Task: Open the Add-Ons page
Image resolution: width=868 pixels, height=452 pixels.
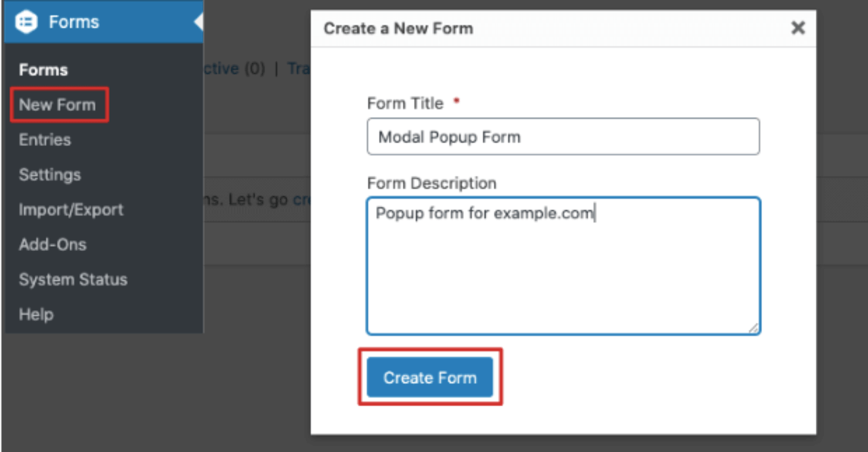Action: [53, 244]
